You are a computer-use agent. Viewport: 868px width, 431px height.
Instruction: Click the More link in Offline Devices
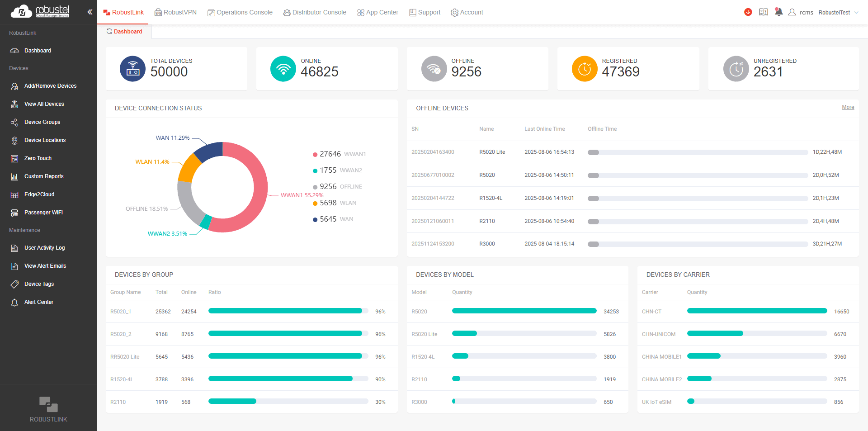tap(848, 107)
